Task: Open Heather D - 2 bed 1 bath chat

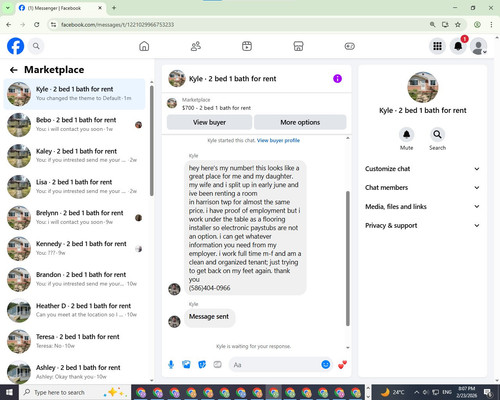Action: (x=75, y=310)
